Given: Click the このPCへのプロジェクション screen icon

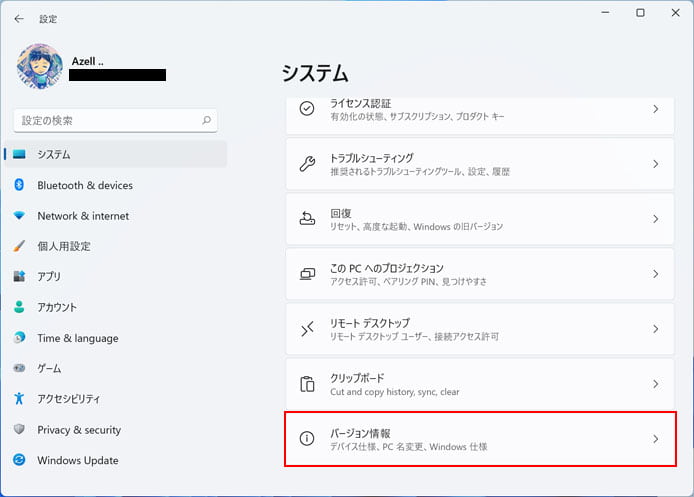Looking at the screenshot, I should click(x=307, y=274).
